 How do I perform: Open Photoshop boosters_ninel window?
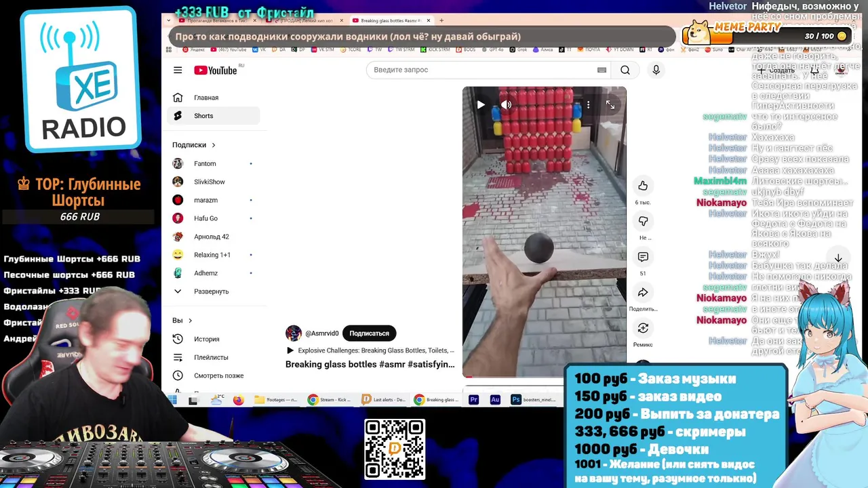(534, 400)
